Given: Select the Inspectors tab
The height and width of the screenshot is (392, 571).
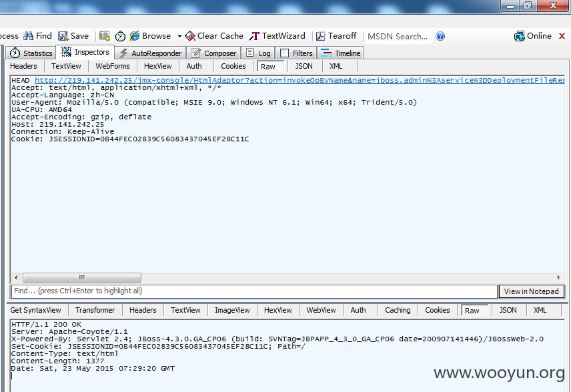Looking at the screenshot, I should click(x=85, y=52).
